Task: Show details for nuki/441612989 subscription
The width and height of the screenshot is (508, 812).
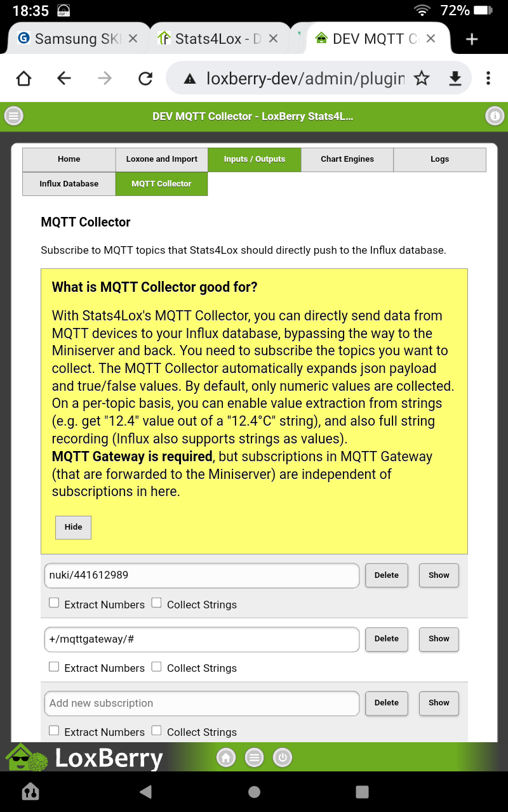Action: click(438, 575)
